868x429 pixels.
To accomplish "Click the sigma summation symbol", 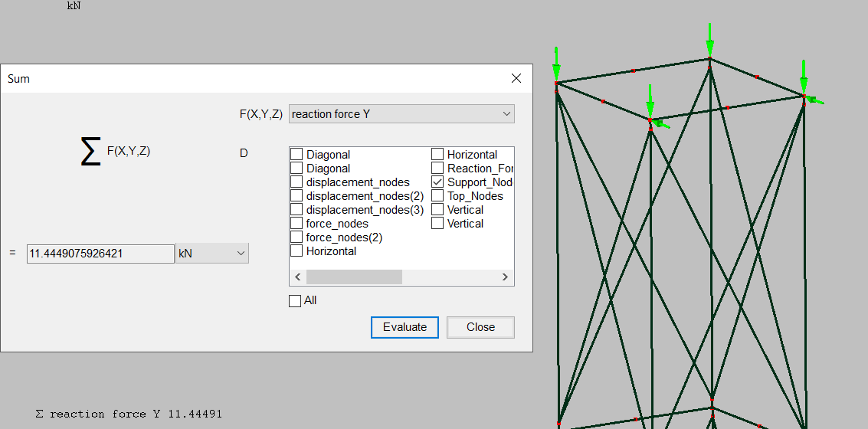I will tap(90, 152).
